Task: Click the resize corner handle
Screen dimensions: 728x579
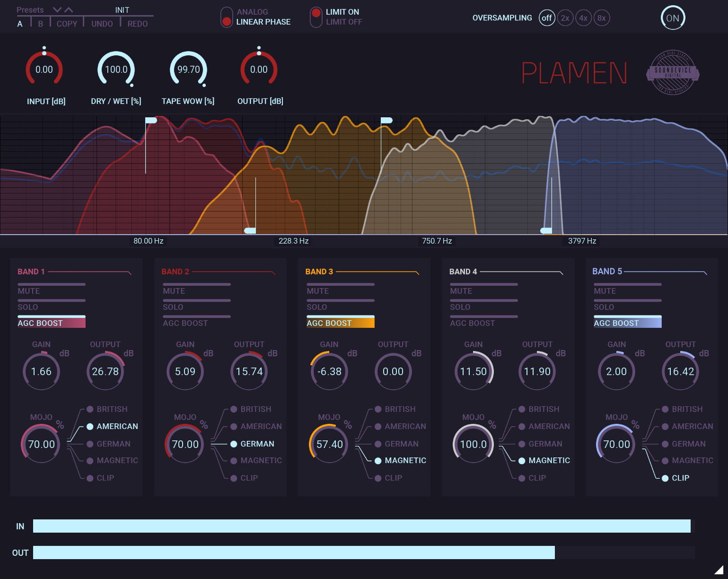Action: pyautogui.click(x=719, y=570)
